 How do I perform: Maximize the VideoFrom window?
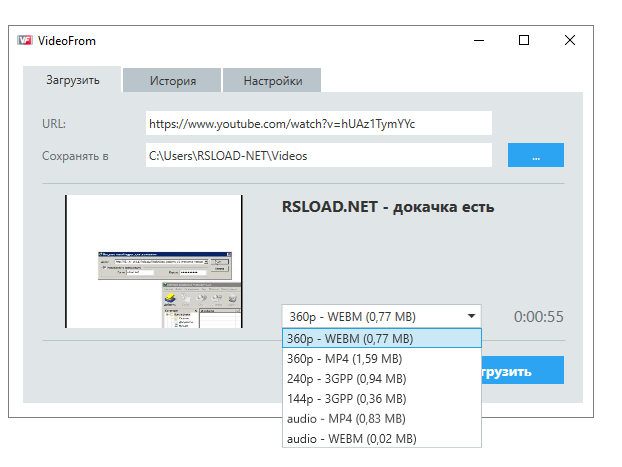[x=524, y=40]
